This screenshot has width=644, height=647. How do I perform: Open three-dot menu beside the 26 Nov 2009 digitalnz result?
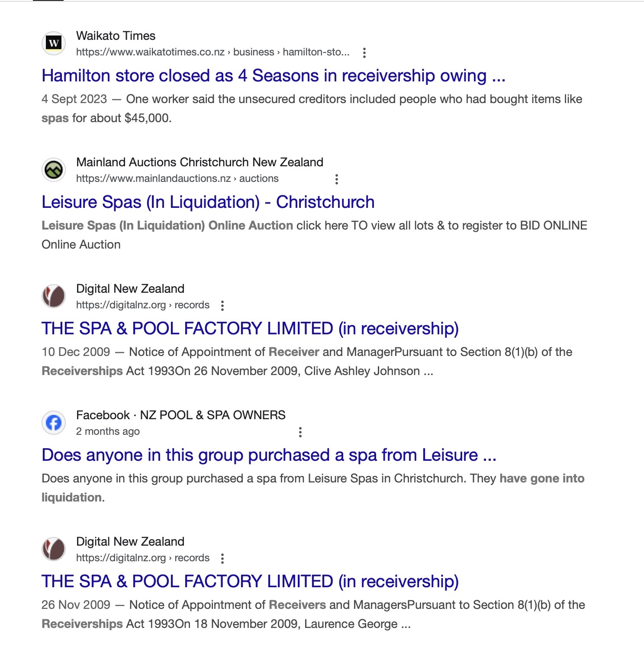(x=222, y=558)
